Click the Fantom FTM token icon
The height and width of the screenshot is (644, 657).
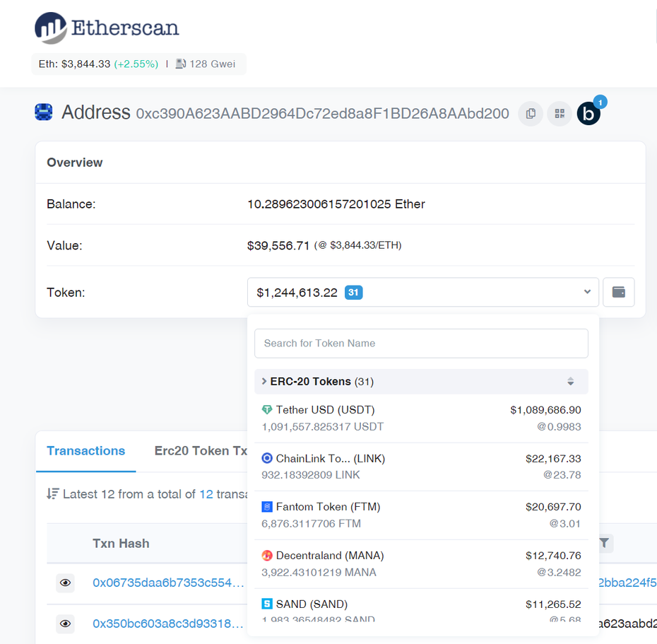point(266,507)
